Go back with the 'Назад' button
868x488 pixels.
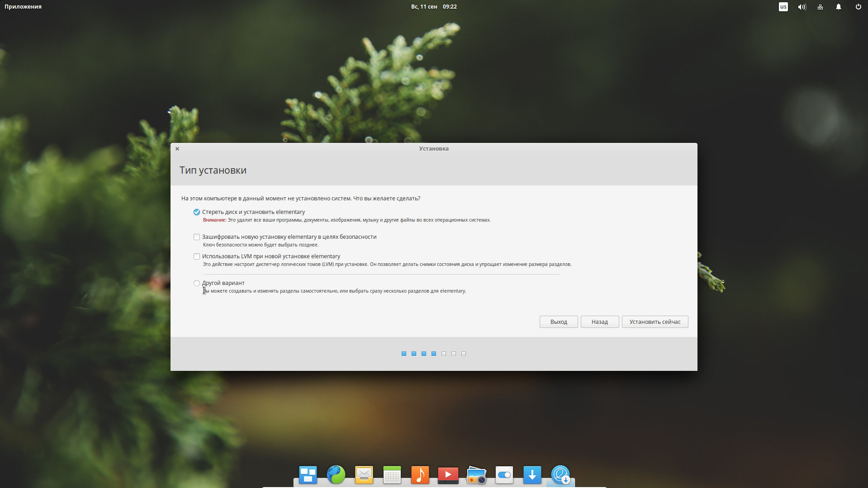[x=599, y=322]
